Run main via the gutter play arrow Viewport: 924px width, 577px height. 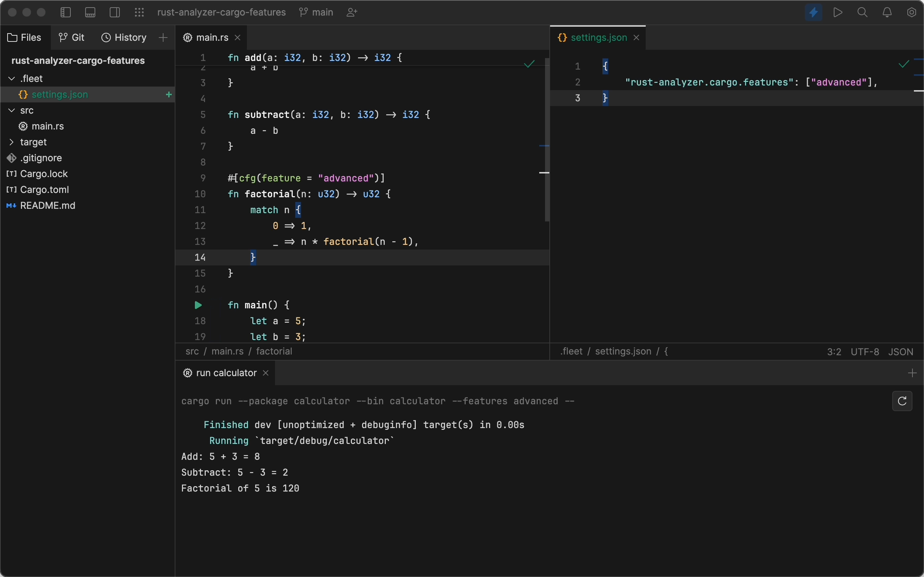coord(199,305)
